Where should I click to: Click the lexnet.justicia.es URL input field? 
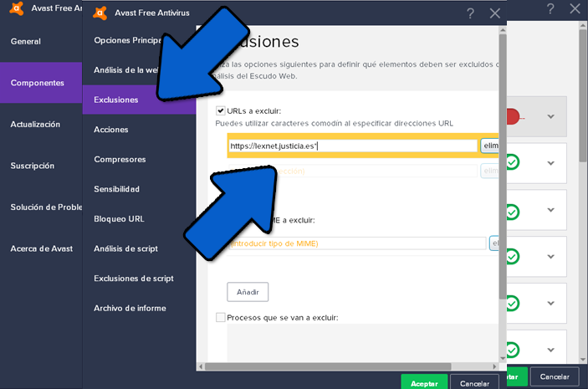(352, 146)
